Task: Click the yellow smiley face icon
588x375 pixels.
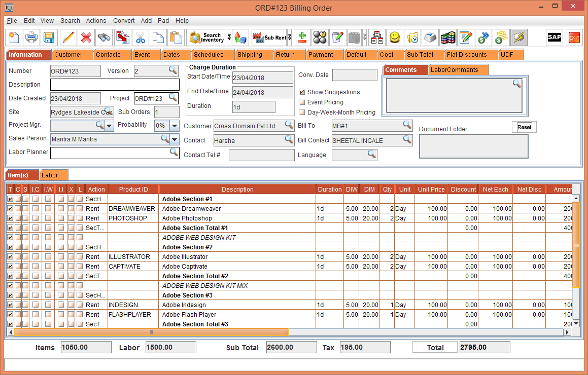Action: coord(395,37)
